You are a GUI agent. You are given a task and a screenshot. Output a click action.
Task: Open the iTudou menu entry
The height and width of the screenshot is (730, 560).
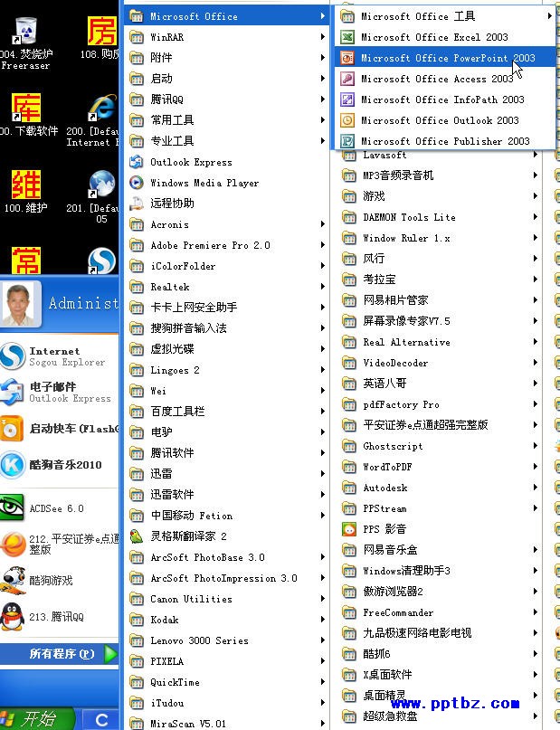[x=227, y=703]
